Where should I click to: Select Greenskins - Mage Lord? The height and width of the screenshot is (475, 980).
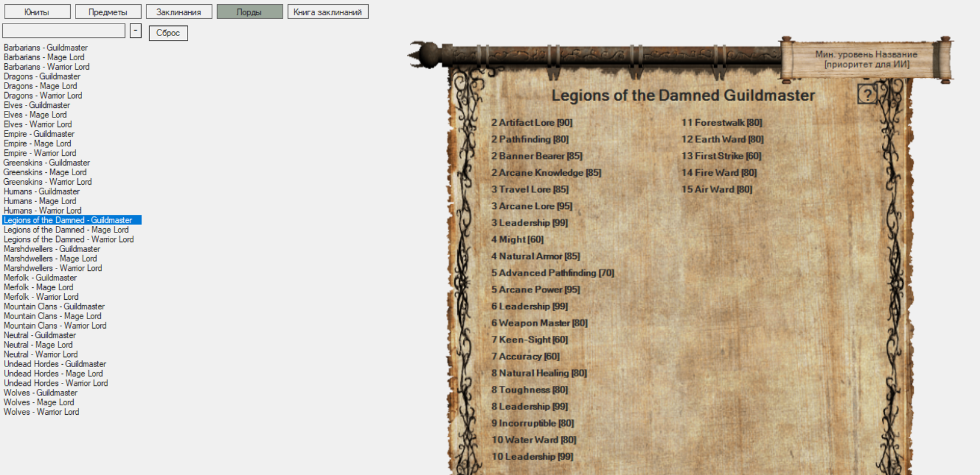tap(45, 172)
